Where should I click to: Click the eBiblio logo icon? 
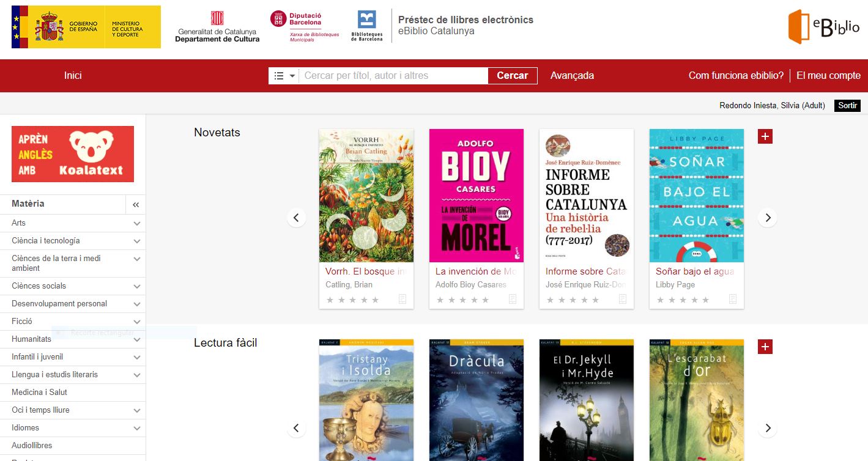[x=823, y=27]
